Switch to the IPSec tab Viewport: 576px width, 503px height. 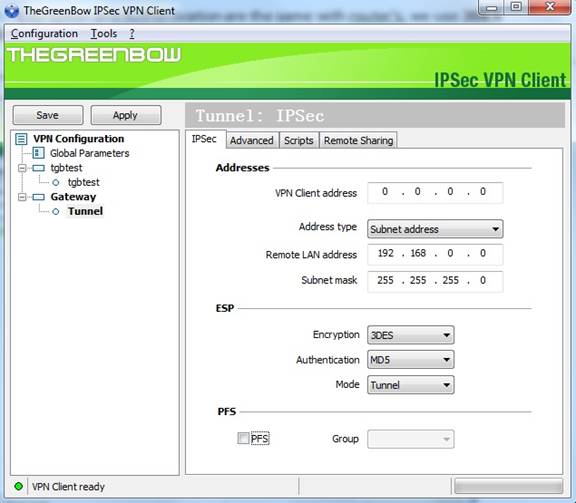(x=205, y=139)
